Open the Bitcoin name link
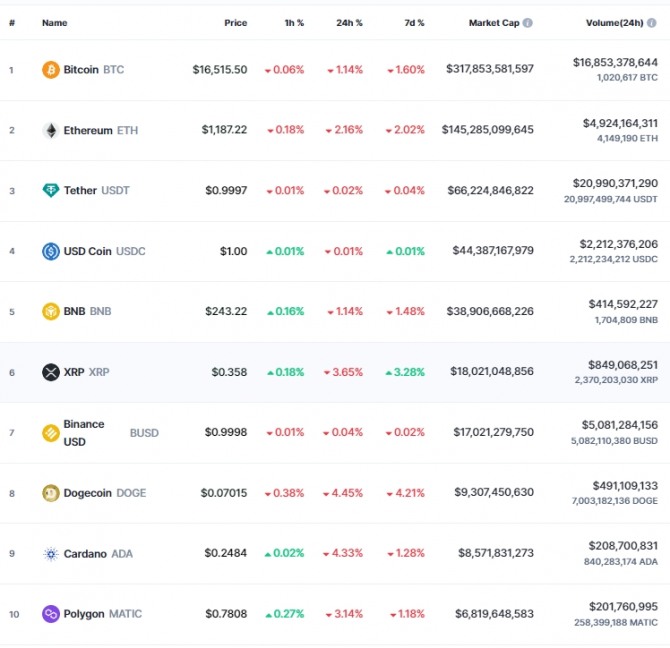Image resolution: width=670 pixels, height=648 pixels. tap(81, 70)
